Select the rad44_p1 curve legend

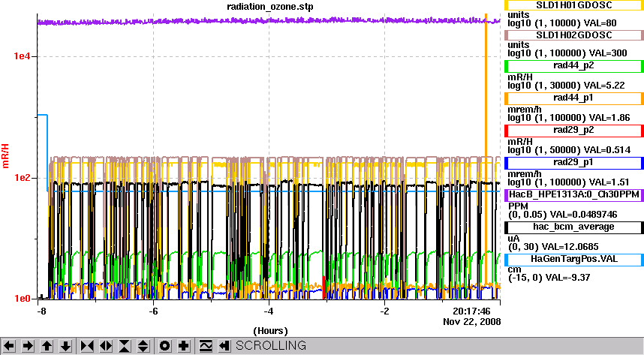tap(573, 98)
